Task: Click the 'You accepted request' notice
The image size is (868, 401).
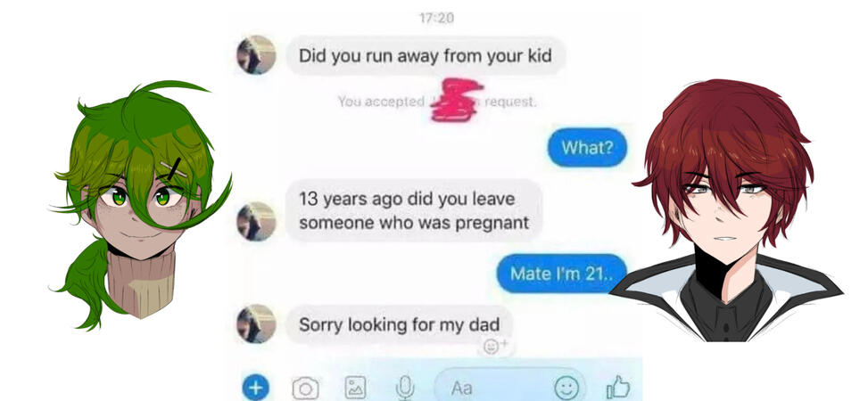Action: click(437, 102)
